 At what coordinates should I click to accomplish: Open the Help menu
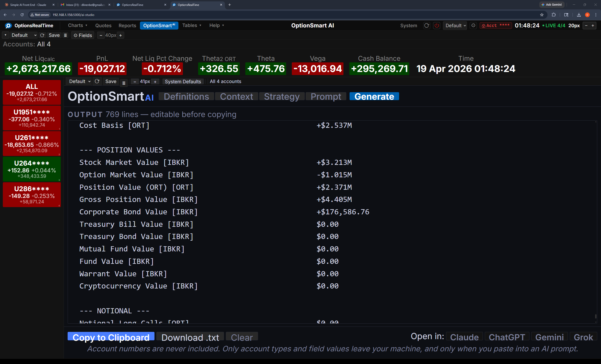(x=217, y=25)
